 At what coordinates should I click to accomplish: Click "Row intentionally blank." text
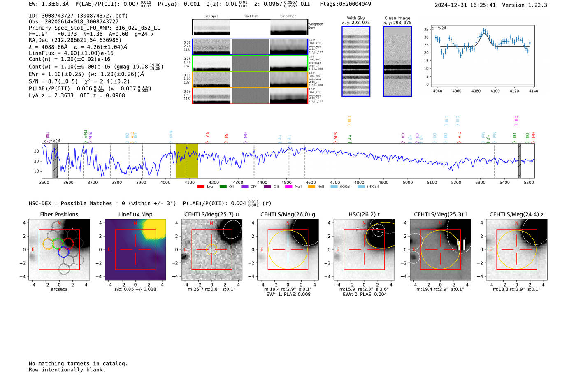pyautogui.click(x=67, y=370)
